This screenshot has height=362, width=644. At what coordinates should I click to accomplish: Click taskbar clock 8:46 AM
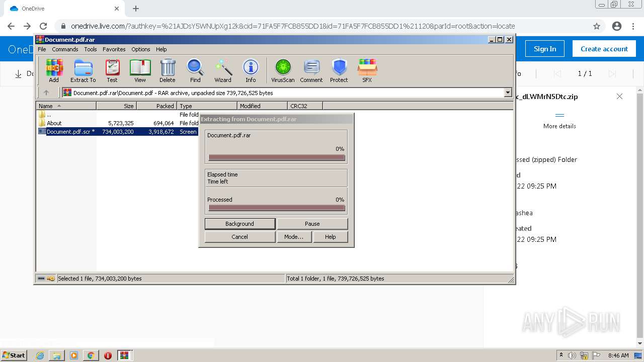[618, 355]
